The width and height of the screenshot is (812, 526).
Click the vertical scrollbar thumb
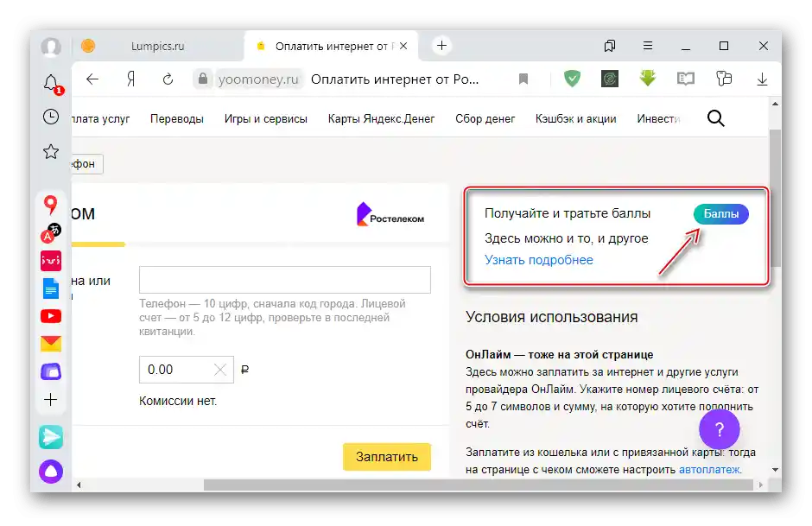(775, 199)
